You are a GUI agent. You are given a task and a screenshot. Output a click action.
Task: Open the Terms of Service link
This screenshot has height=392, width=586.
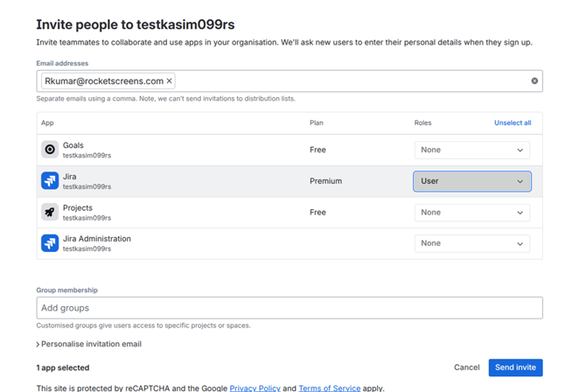pyautogui.click(x=329, y=388)
